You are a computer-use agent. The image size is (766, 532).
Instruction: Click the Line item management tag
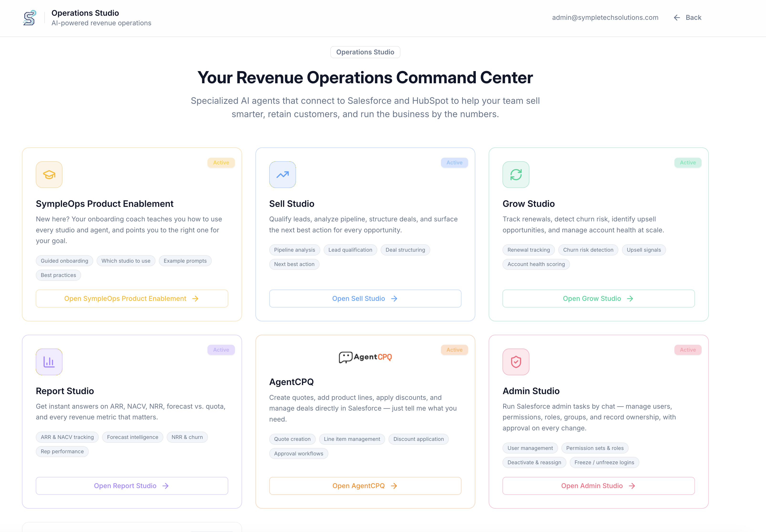pyautogui.click(x=352, y=439)
